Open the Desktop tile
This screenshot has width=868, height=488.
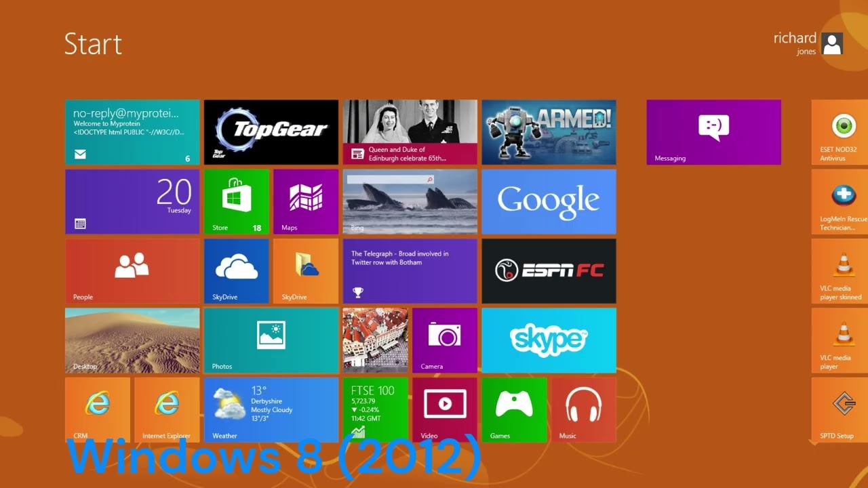132,341
